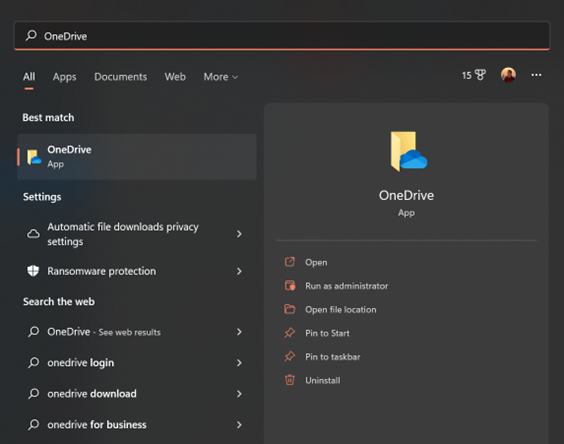Expand the More filter dropdown

221,77
